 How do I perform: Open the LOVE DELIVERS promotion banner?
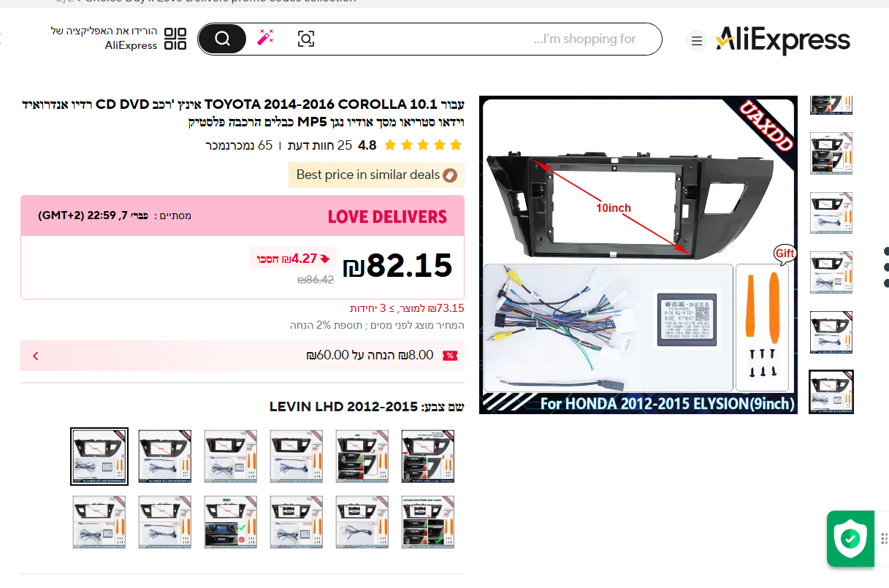(243, 215)
